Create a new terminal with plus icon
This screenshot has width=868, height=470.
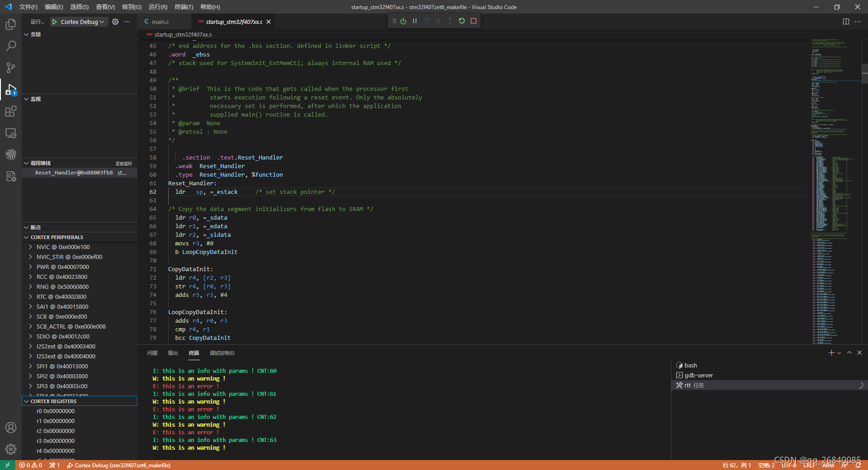(x=830, y=353)
